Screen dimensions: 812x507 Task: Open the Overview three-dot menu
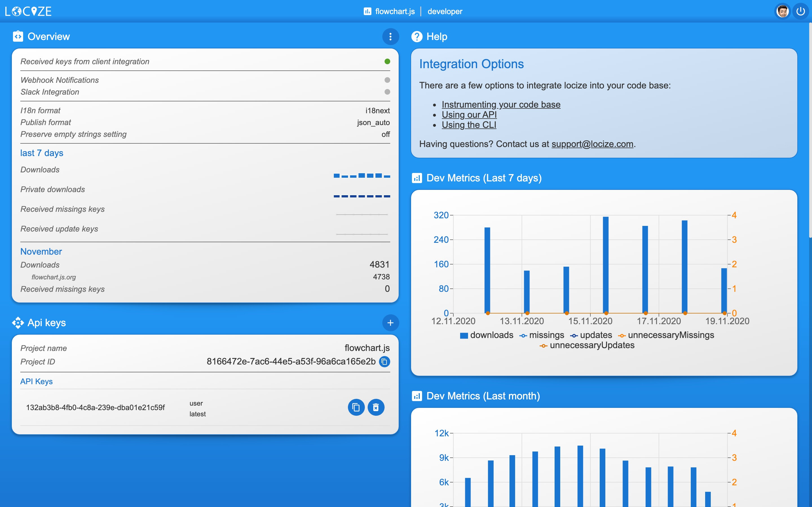point(390,37)
